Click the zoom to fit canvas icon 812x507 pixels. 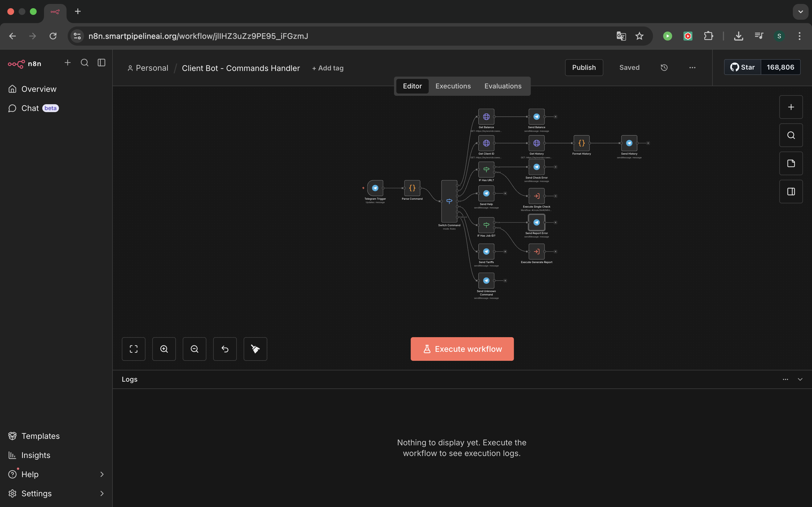pyautogui.click(x=134, y=349)
